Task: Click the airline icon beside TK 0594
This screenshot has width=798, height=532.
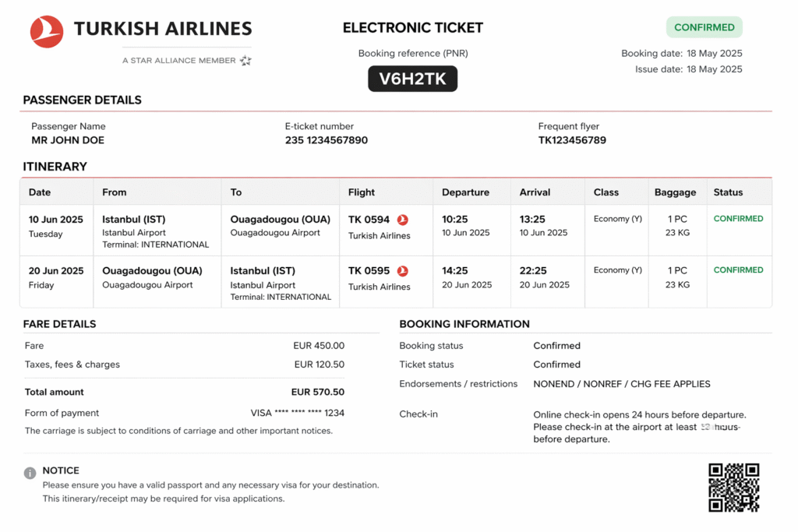Action: 403,220
